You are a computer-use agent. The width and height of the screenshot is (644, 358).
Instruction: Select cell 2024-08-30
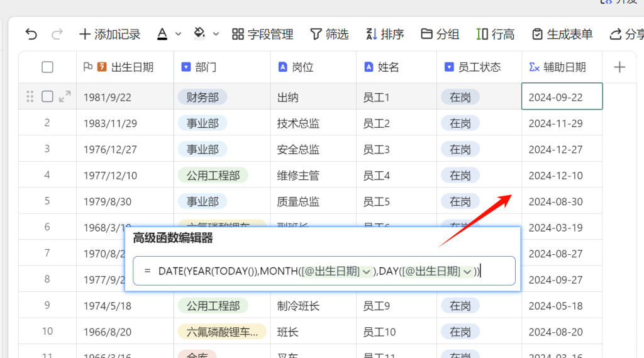point(562,201)
